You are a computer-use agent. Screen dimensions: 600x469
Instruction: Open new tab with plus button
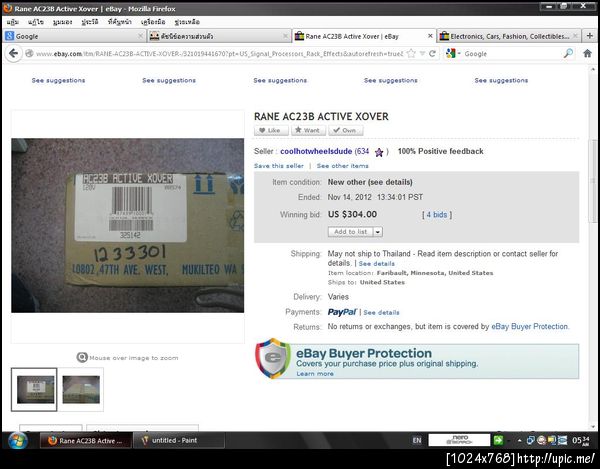(x=590, y=36)
